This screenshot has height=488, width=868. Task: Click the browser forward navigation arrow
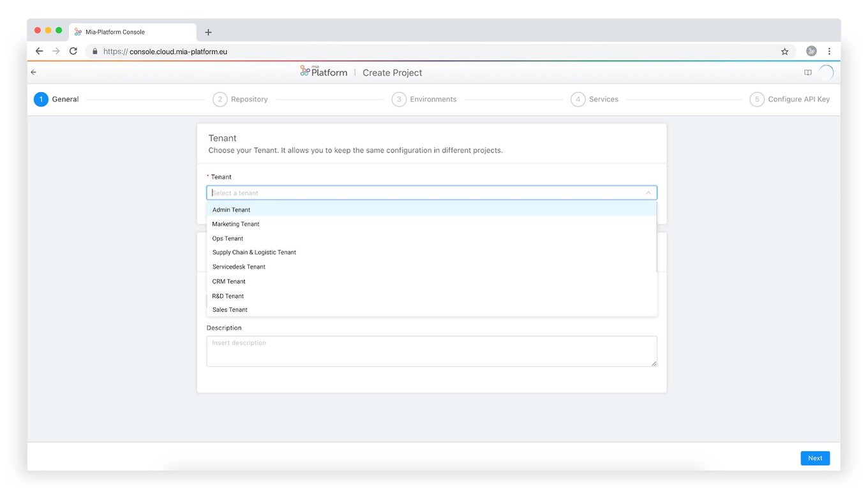coord(56,51)
